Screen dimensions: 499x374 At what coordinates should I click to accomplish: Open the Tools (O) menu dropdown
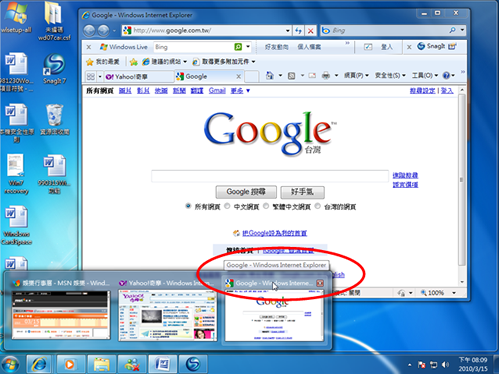click(425, 76)
